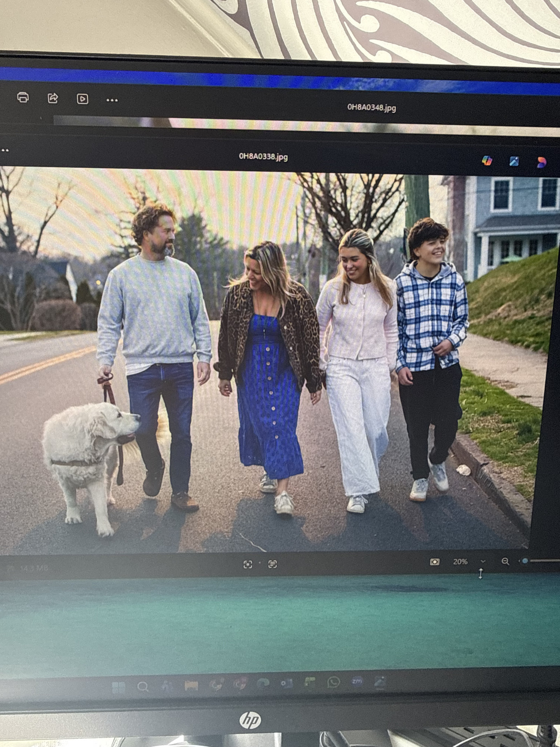Start the slideshow with the play icon

pos(82,99)
